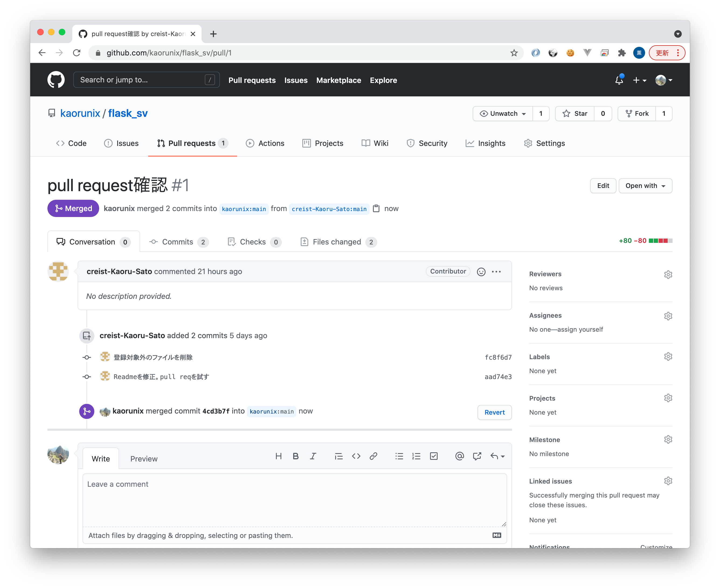Switch to Preview comment mode
Viewport: 720px width, 588px height.
pyautogui.click(x=144, y=458)
